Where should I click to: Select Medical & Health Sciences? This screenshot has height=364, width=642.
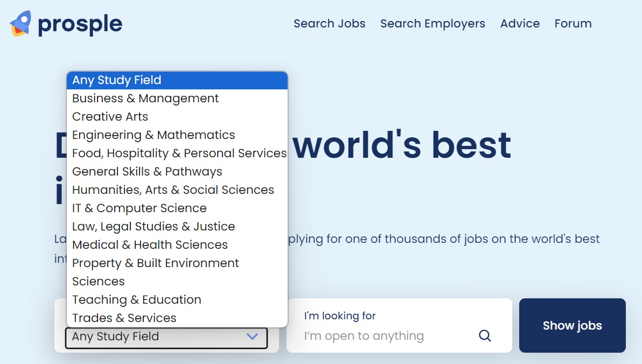click(177, 245)
